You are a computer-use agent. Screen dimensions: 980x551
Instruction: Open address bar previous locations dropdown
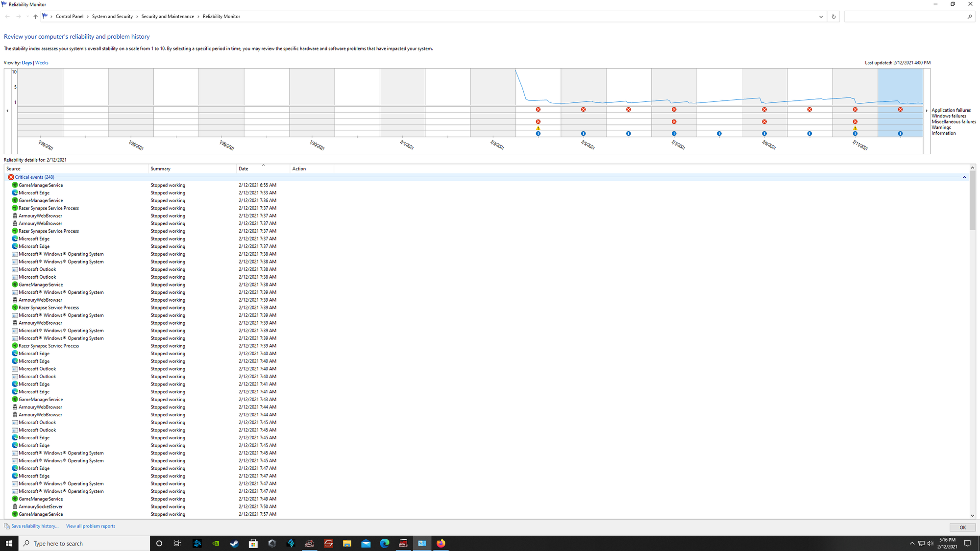pyautogui.click(x=821, y=17)
